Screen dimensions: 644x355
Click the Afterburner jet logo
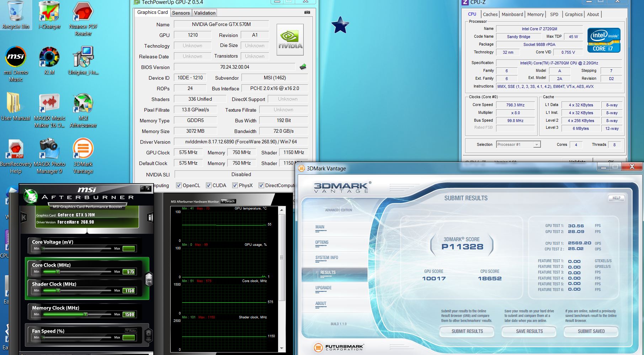[31, 196]
